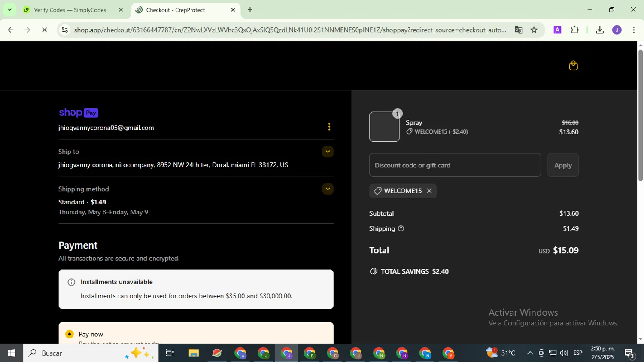644x362 pixels.
Task: Open volume control in system tray
Action: [x=564, y=353]
